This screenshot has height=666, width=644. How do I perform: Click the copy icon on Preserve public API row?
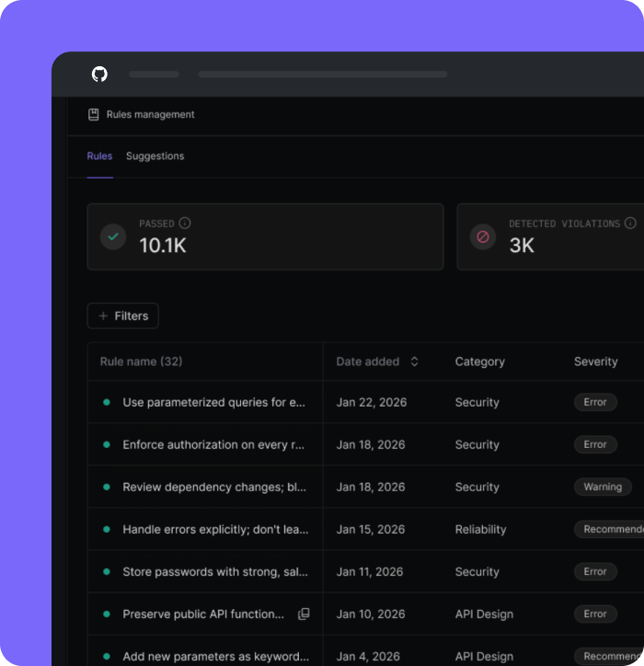pyautogui.click(x=304, y=614)
